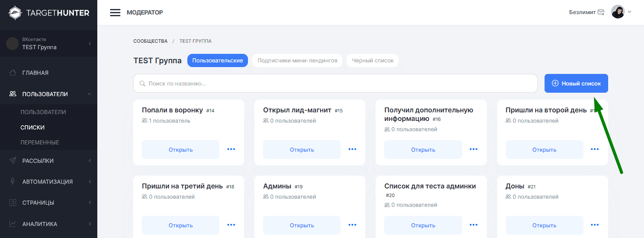Screen dimensions: 644x238
Task: Open three-dots menu for Открыл лид-магнит
Action: click(353, 149)
